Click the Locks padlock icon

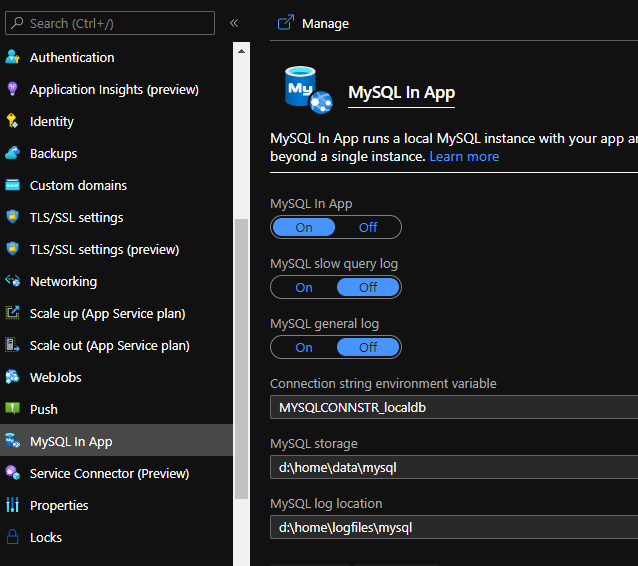click(13, 537)
